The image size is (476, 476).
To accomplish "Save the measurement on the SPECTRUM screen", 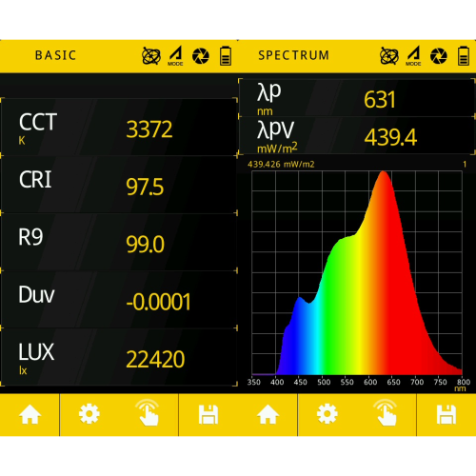I will click(446, 414).
